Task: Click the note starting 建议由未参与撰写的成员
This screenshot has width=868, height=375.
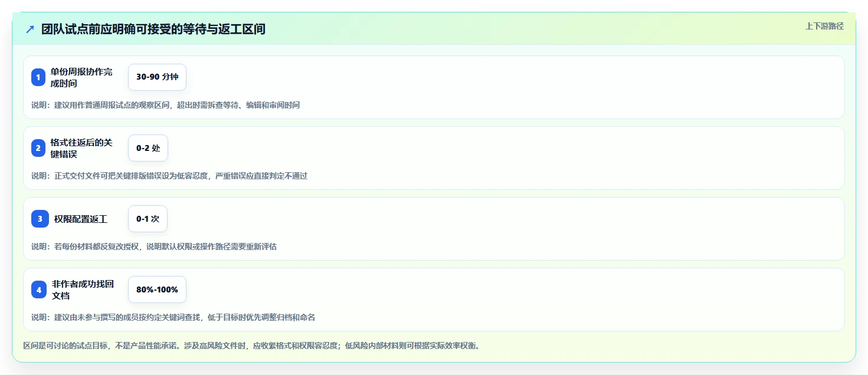Action: [x=173, y=317]
